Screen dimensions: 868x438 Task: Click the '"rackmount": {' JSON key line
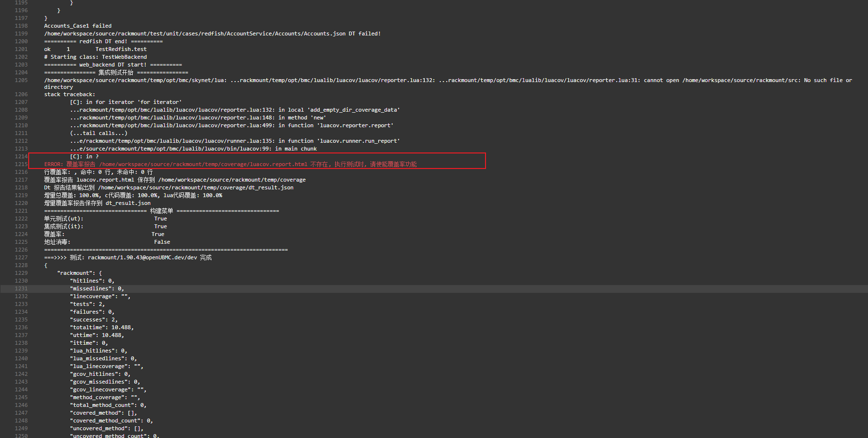click(79, 273)
